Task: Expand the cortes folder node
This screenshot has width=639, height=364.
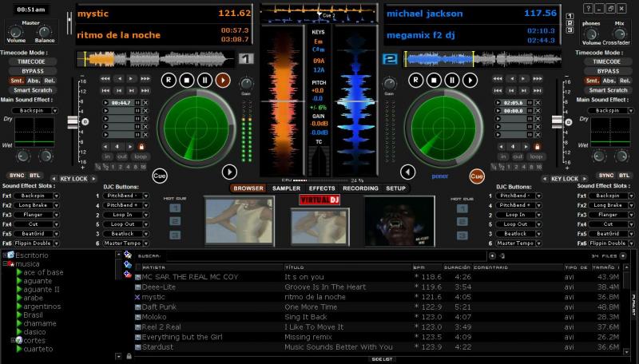Action: pyautogui.click(x=13, y=340)
